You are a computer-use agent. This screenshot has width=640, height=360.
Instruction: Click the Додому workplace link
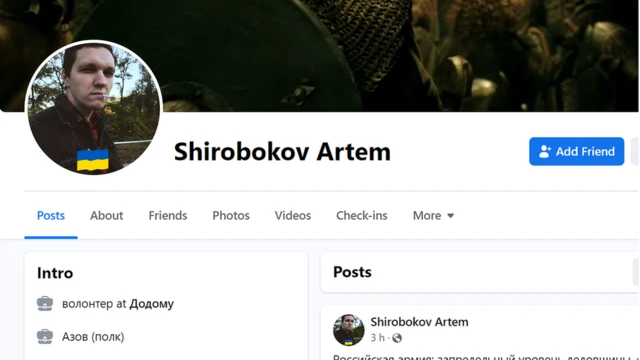tap(151, 304)
